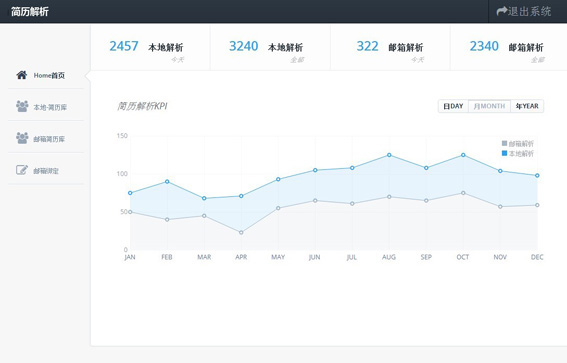The height and width of the screenshot is (363, 567).
Task: Select the gray 邮箱解析 point for NOV
Action: coord(500,206)
